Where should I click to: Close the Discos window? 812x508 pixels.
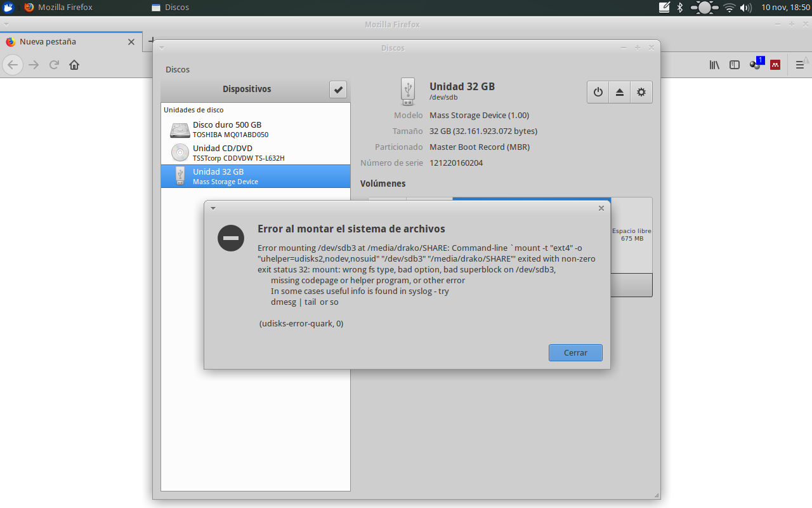(x=651, y=48)
